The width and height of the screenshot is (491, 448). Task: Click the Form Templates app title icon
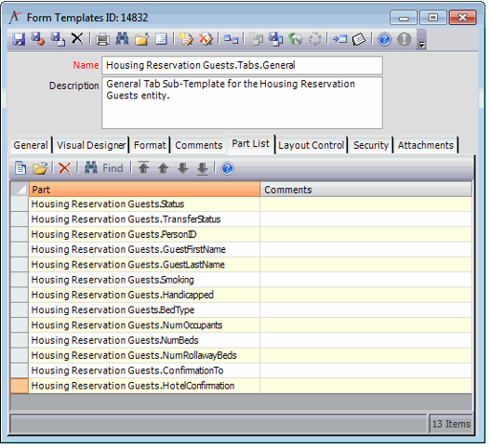[15, 18]
